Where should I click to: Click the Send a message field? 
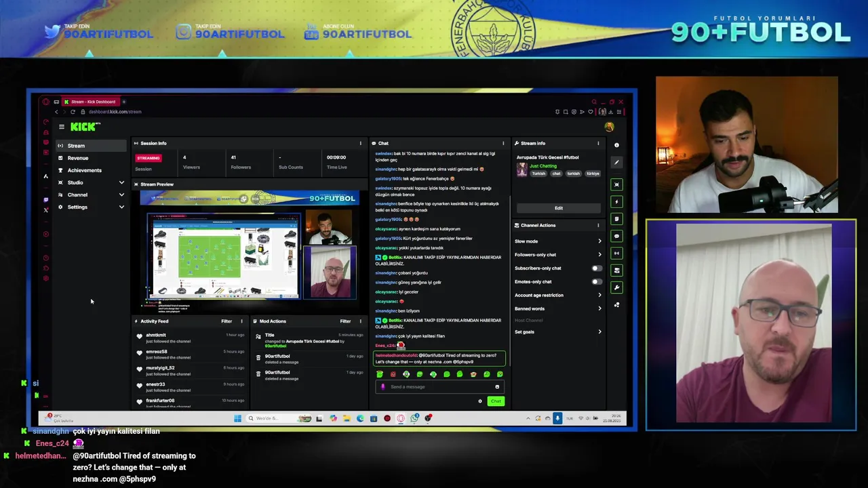click(439, 387)
